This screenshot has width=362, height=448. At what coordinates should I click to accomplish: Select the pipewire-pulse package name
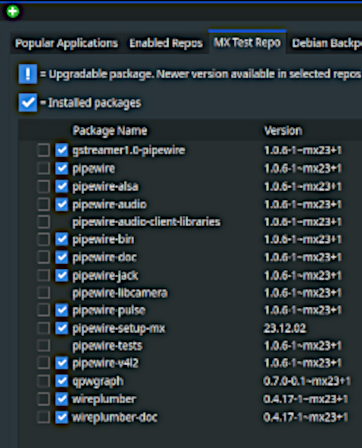pos(109,311)
